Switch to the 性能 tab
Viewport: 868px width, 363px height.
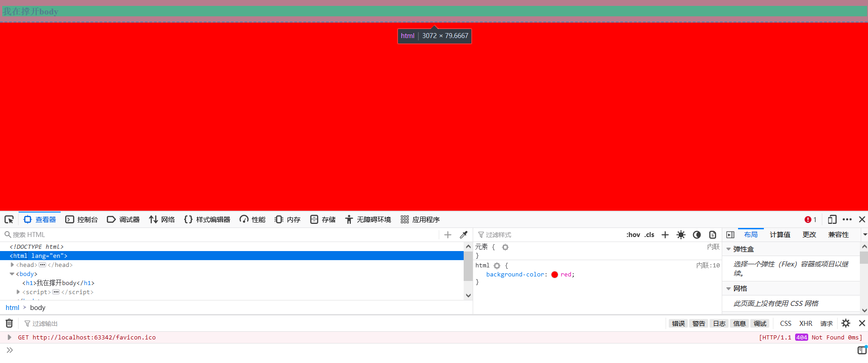[252, 220]
